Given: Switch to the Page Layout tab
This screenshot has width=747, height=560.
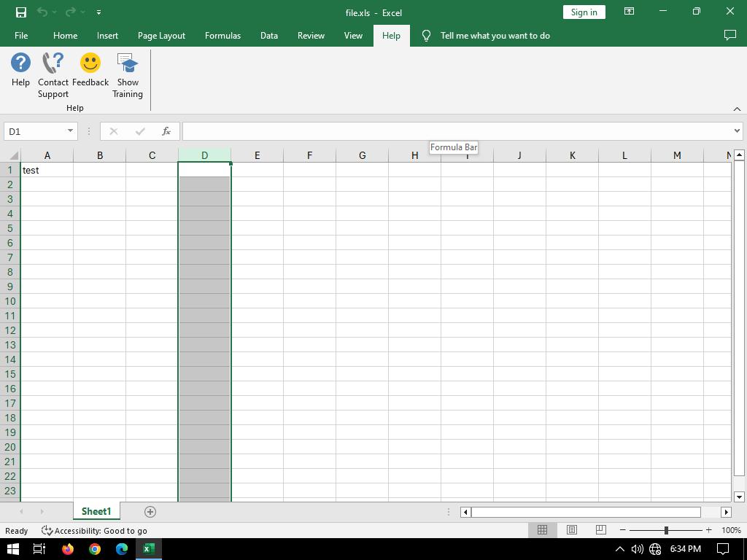Looking at the screenshot, I should [x=161, y=35].
